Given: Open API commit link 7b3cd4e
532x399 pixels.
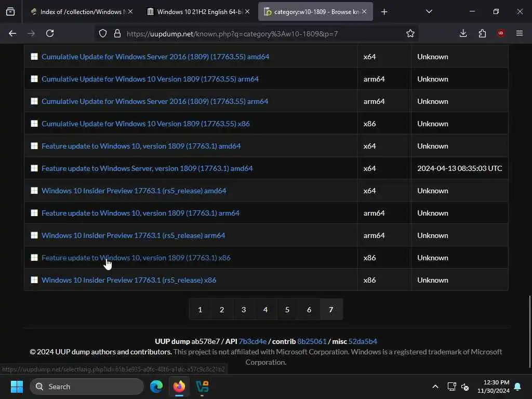Looking at the screenshot, I should pos(252,341).
